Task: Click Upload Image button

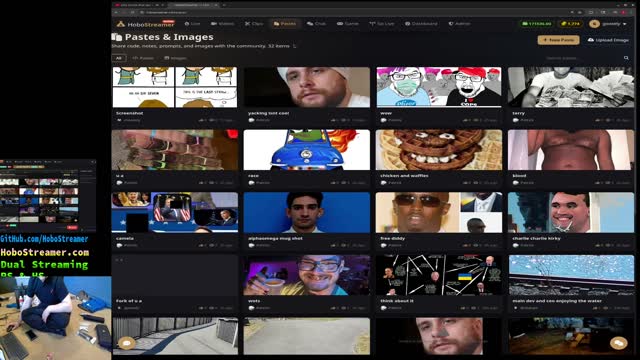Action: click(608, 40)
